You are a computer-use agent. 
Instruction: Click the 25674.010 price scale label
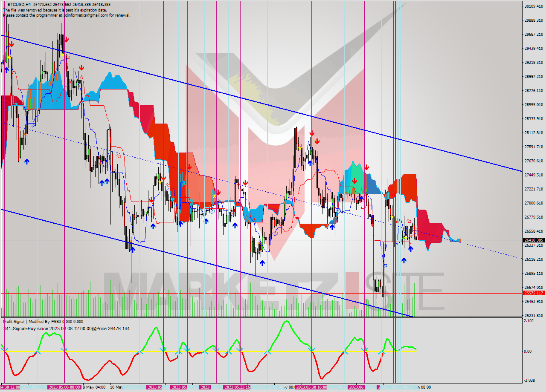click(x=534, y=287)
